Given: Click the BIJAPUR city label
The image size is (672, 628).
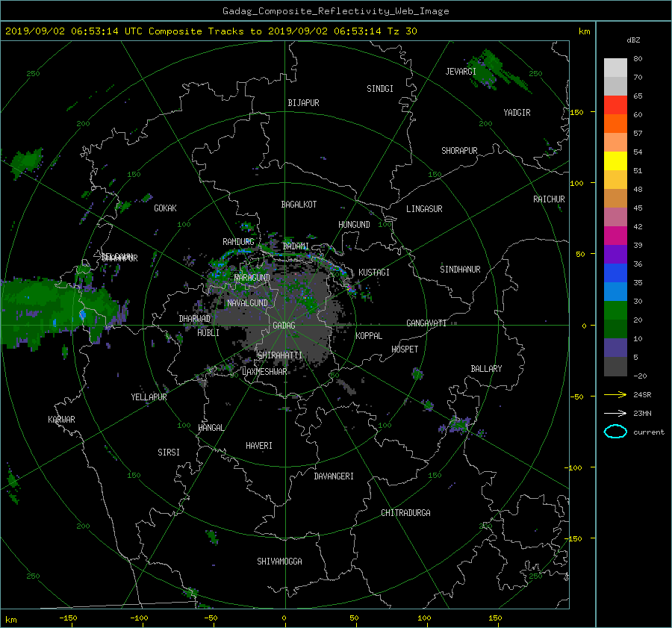Looking at the screenshot, I should [x=303, y=103].
